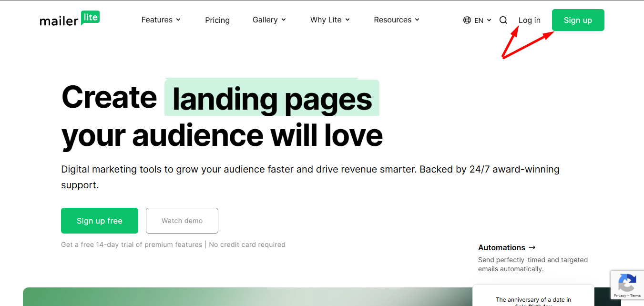The height and width of the screenshot is (306, 644).
Task: Click the green hero banner image
Action: (x=238, y=297)
